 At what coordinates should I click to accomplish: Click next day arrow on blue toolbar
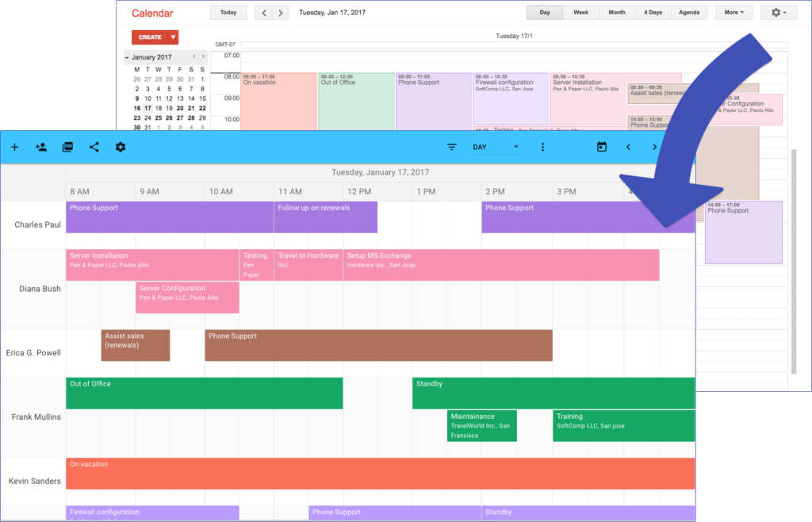tap(653, 147)
